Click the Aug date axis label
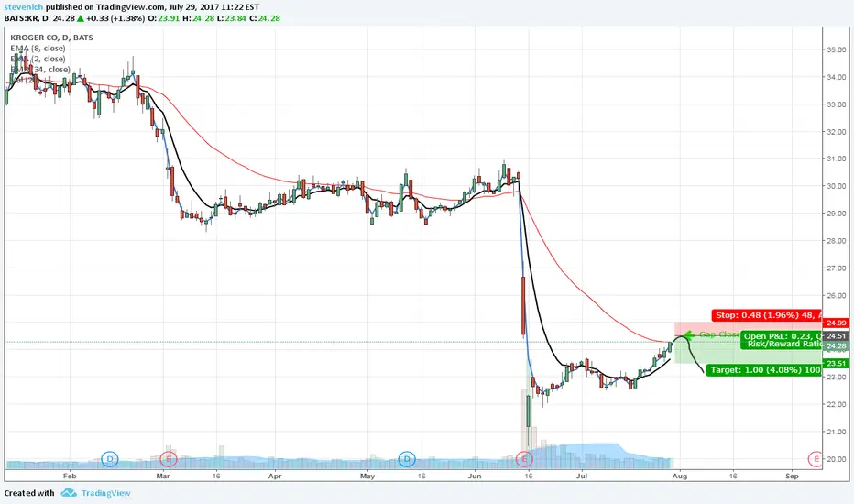 (x=680, y=476)
